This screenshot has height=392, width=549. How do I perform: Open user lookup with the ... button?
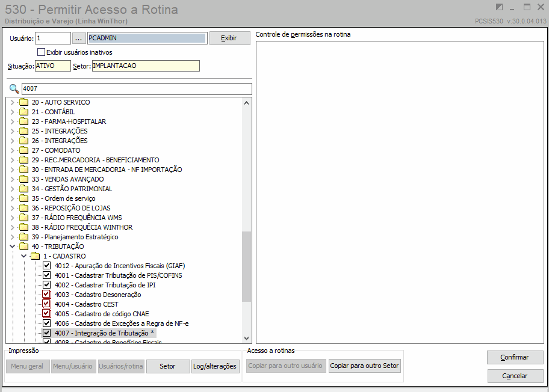[x=78, y=38]
